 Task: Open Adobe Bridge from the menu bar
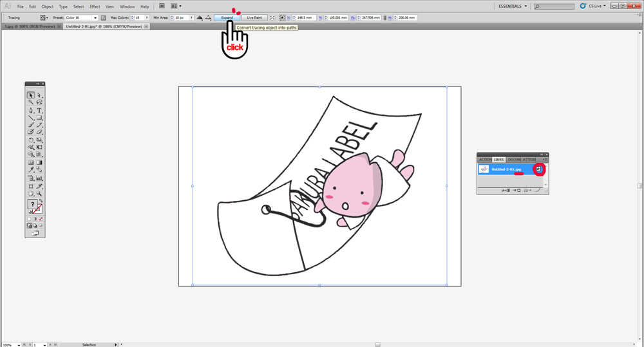(x=162, y=6)
